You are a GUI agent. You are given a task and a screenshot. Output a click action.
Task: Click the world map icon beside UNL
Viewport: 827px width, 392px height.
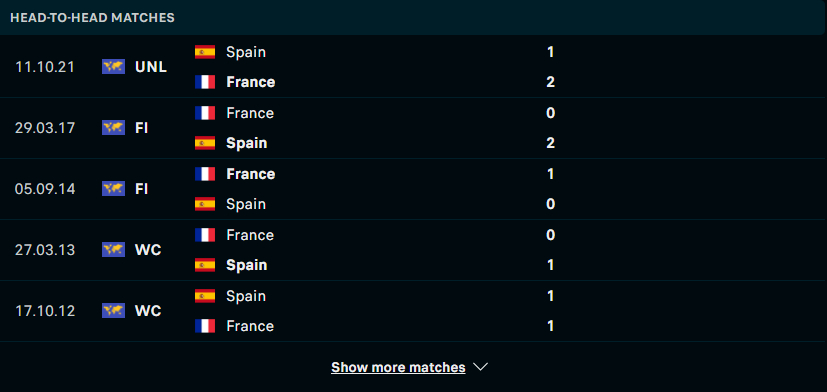[x=113, y=67]
